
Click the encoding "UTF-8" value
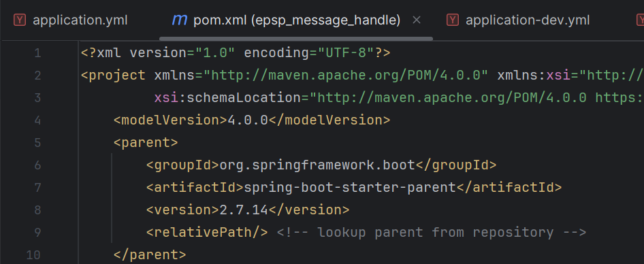(x=346, y=53)
